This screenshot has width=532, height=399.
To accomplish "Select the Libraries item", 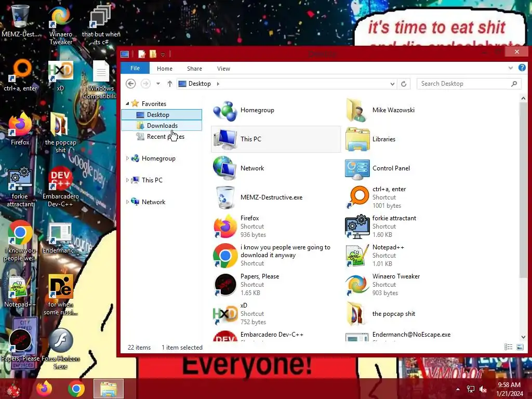I will pyautogui.click(x=407, y=139).
